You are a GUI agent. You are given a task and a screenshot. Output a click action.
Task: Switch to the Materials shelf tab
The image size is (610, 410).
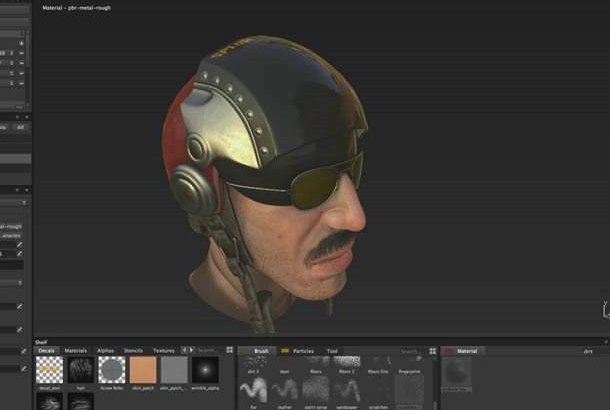click(76, 351)
